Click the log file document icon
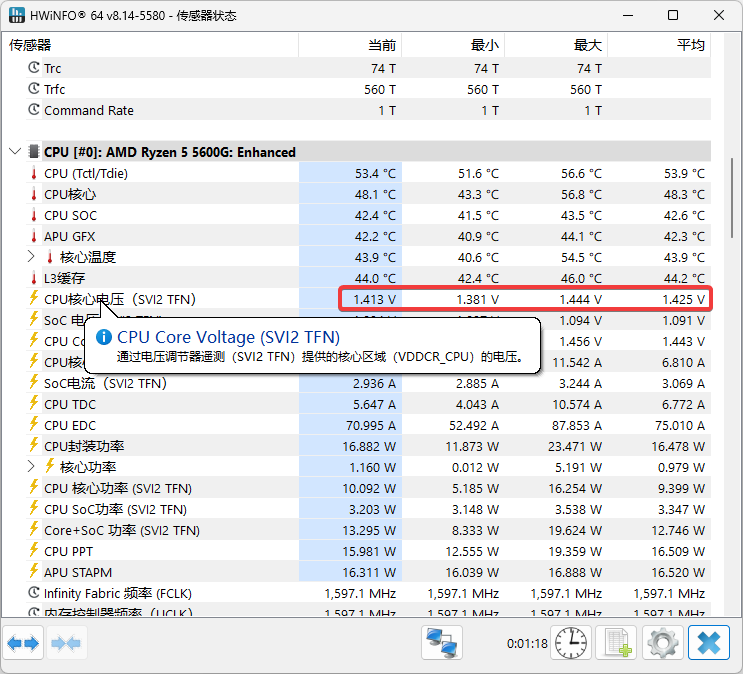 [616, 643]
